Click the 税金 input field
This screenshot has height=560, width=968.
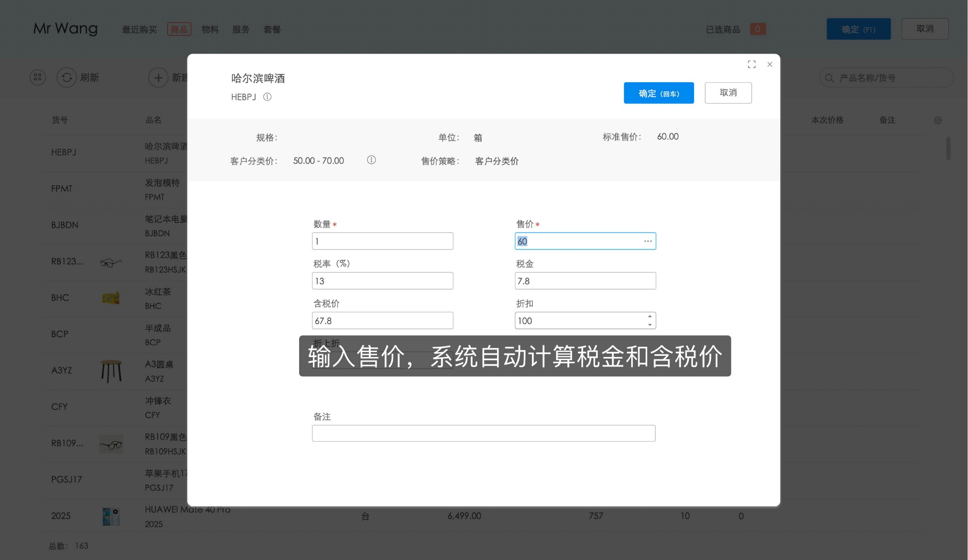[585, 280]
